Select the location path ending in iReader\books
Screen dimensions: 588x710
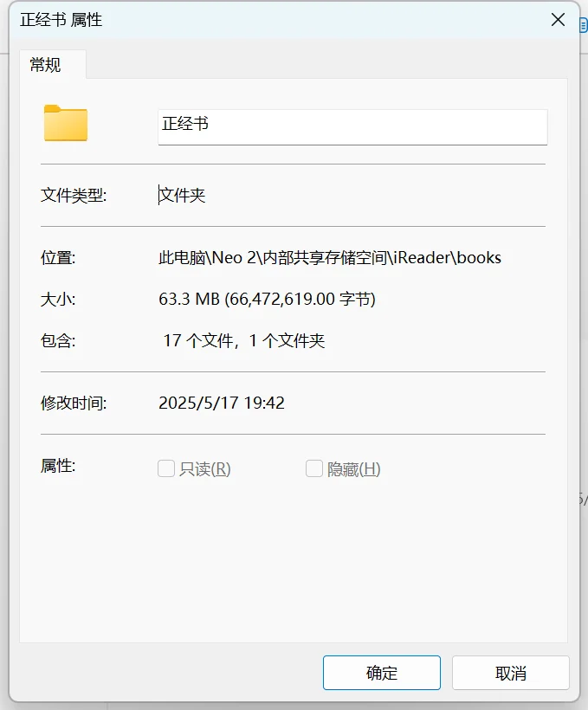330,258
